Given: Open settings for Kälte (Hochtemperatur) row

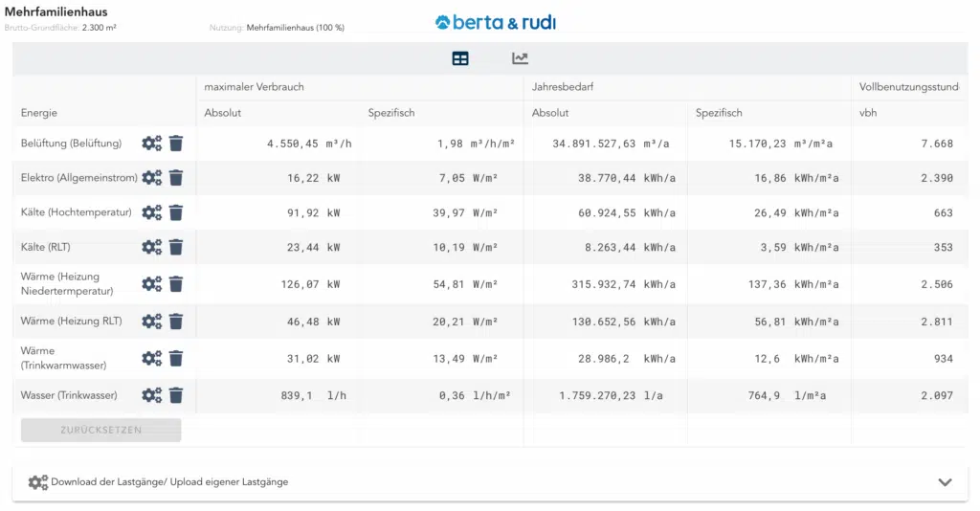Looking at the screenshot, I should coord(151,212).
